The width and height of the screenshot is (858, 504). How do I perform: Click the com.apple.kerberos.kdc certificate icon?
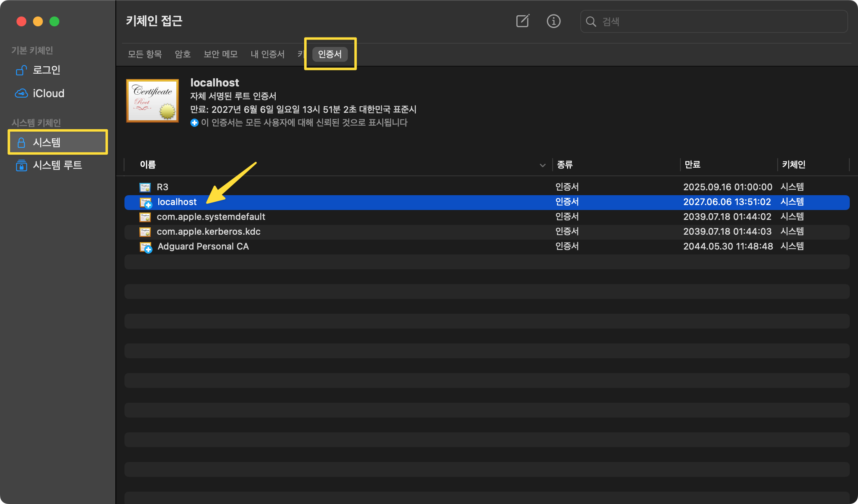(145, 232)
